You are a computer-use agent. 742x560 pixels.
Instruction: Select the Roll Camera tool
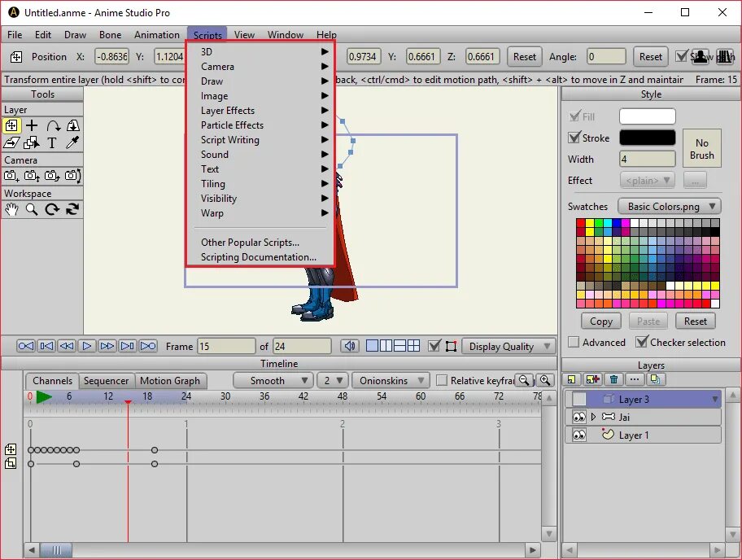pyautogui.click(x=53, y=176)
